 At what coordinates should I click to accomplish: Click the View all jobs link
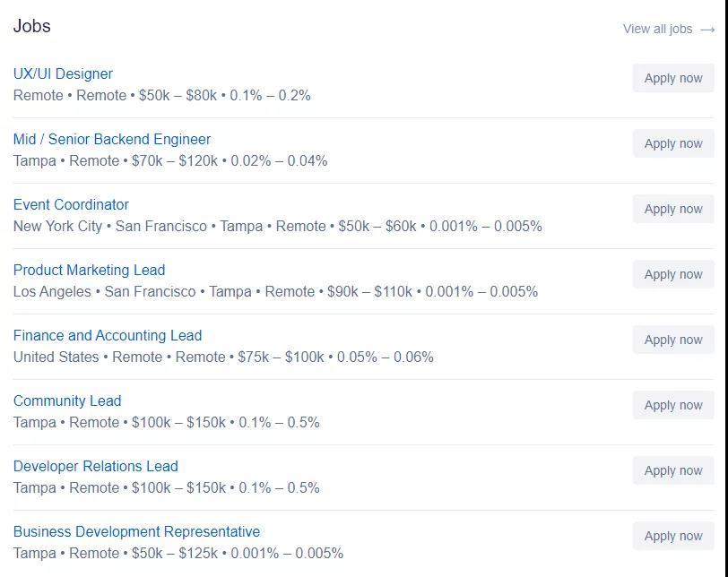coord(657,29)
